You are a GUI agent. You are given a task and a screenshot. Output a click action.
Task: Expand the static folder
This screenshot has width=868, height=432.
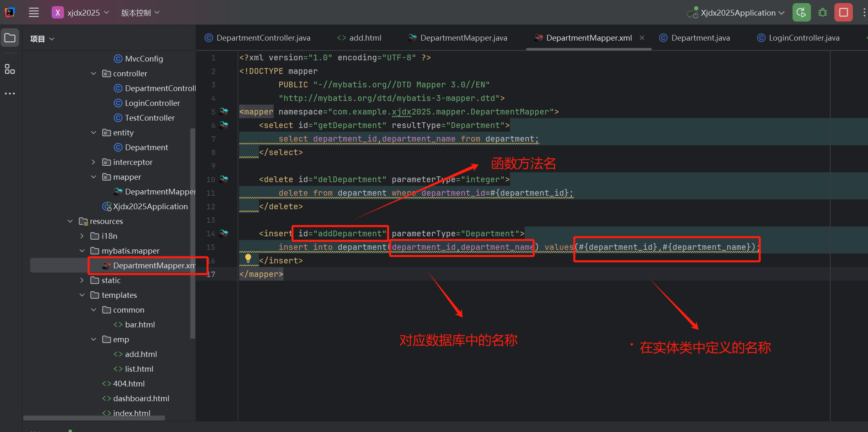click(82, 280)
